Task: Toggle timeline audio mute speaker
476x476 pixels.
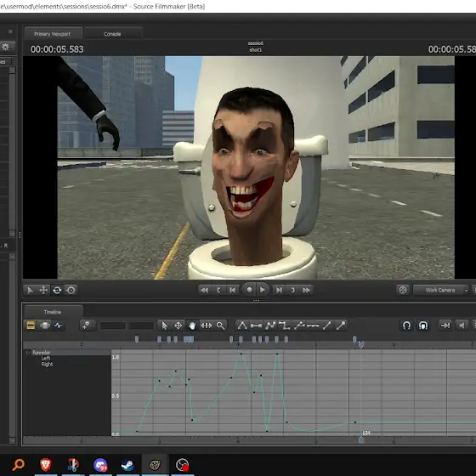Action: tap(462, 326)
